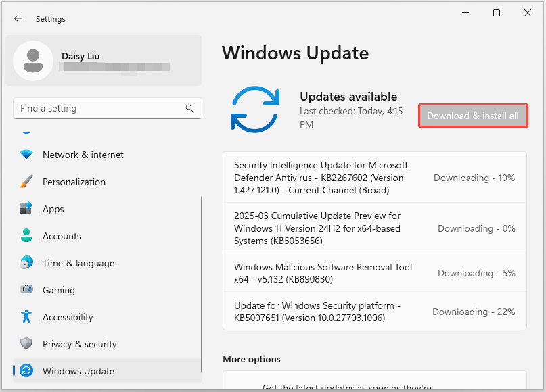Select the Accessibility icon

pyautogui.click(x=26, y=317)
